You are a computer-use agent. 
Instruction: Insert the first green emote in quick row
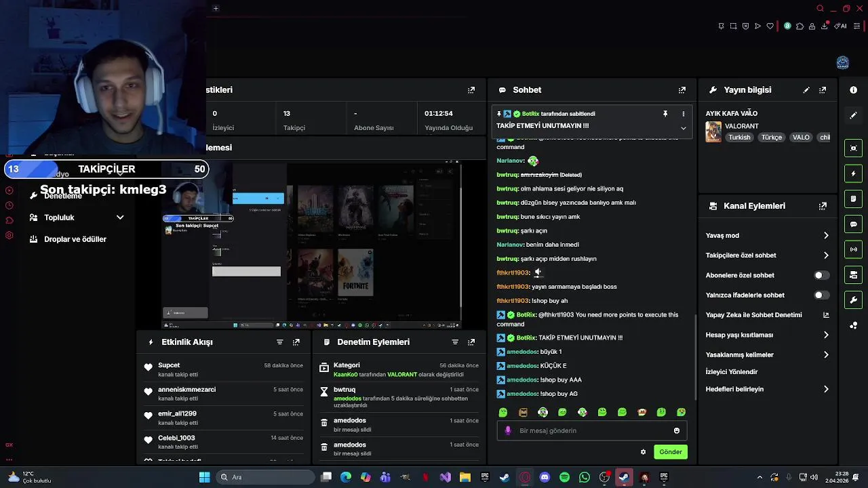(502, 412)
